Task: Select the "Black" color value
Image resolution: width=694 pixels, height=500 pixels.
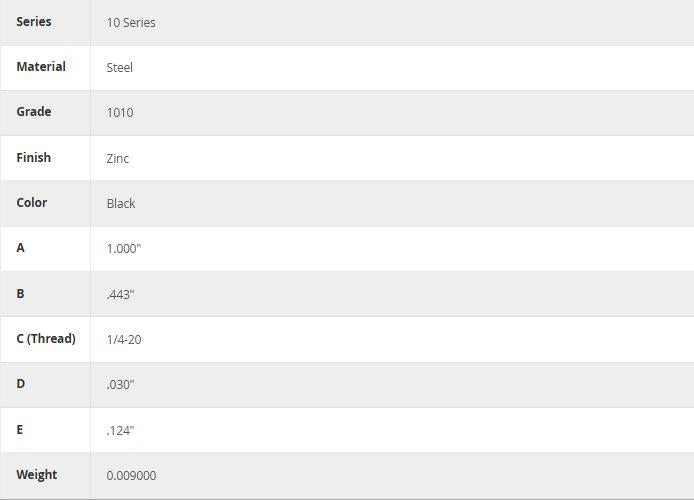Action: pos(121,203)
